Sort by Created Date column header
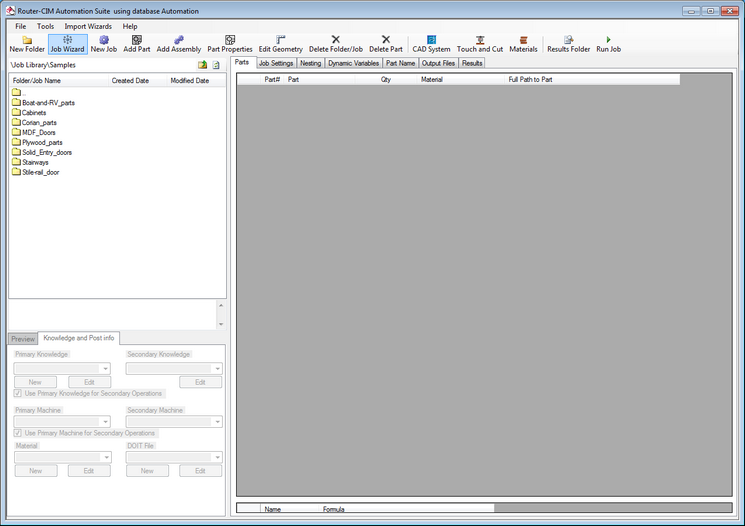 coord(138,81)
